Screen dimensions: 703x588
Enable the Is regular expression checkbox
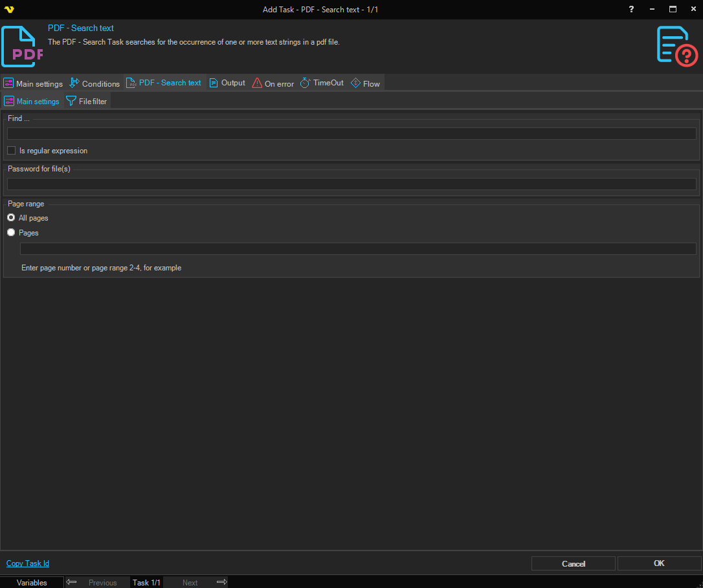(12, 151)
